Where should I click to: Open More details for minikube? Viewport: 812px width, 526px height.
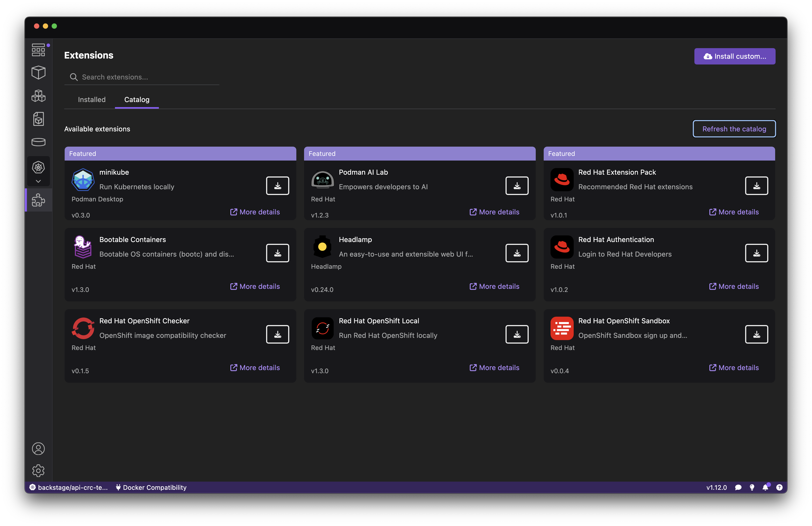point(255,212)
